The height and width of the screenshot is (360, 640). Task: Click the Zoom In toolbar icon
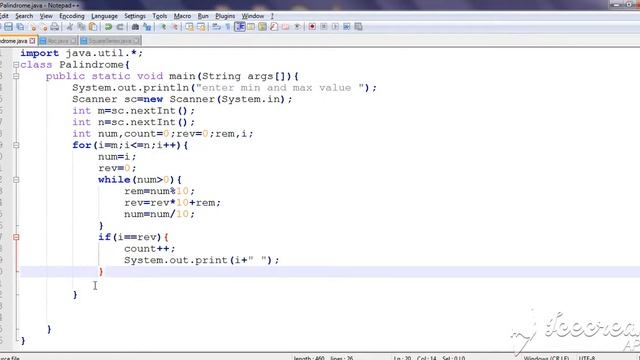[164, 27]
